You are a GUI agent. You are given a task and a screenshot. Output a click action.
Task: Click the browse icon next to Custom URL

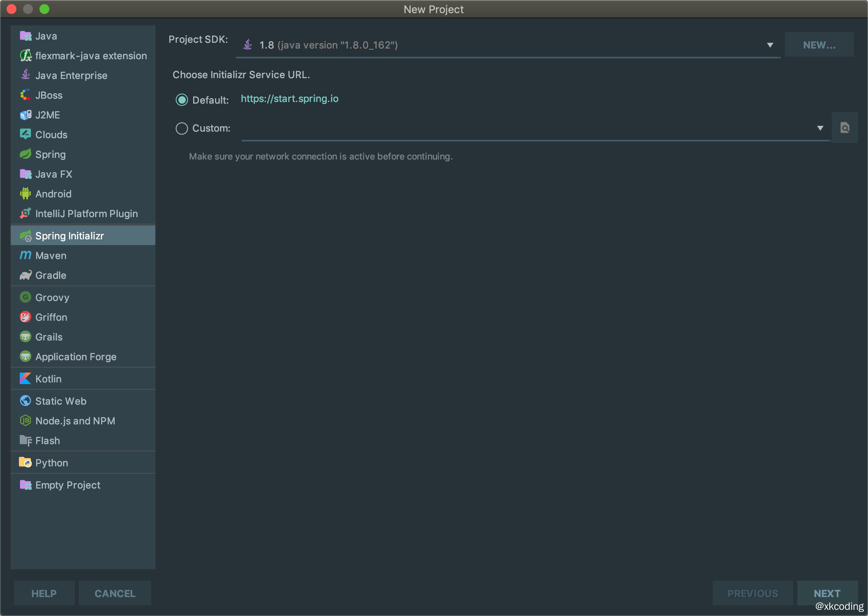[x=845, y=128]
